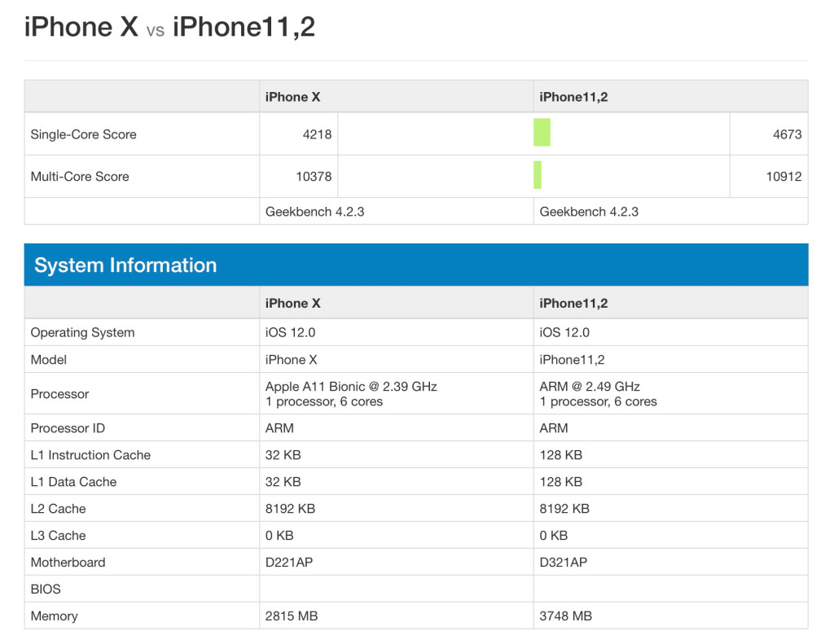
Task: Click the Memory value 3748 MB
Action: click(x=565, y=616)
